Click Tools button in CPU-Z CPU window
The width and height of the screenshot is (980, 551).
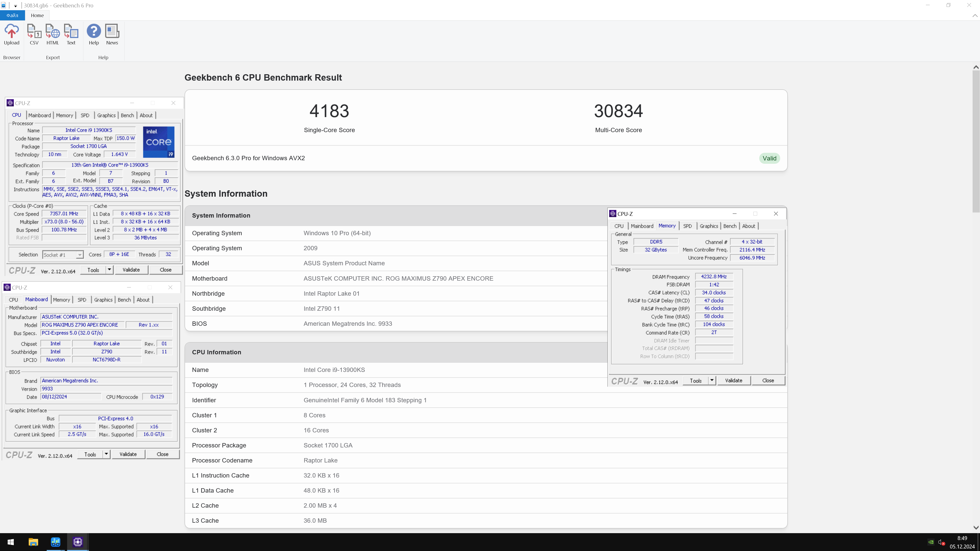[x=93, y=270]
